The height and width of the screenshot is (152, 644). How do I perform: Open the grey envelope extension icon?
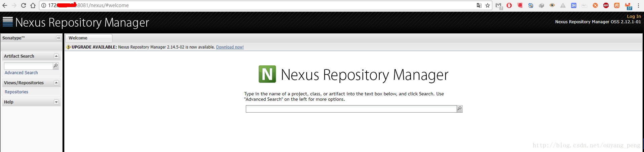584,5
